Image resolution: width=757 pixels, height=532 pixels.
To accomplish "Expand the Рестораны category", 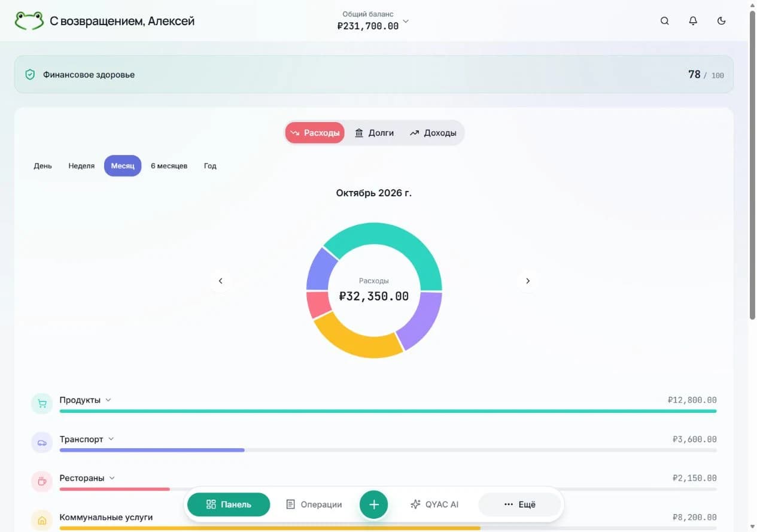I will (112, 478).
